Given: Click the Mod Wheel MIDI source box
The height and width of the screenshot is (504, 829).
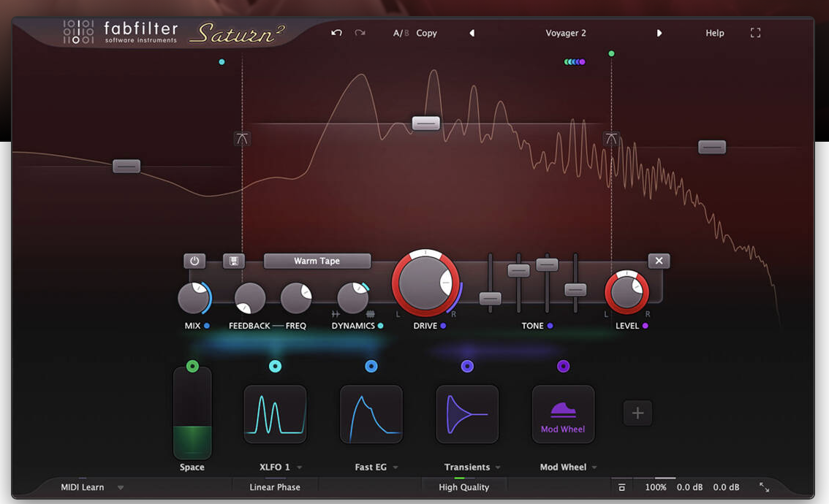Looking at the screenshot, I should point(563,414).
